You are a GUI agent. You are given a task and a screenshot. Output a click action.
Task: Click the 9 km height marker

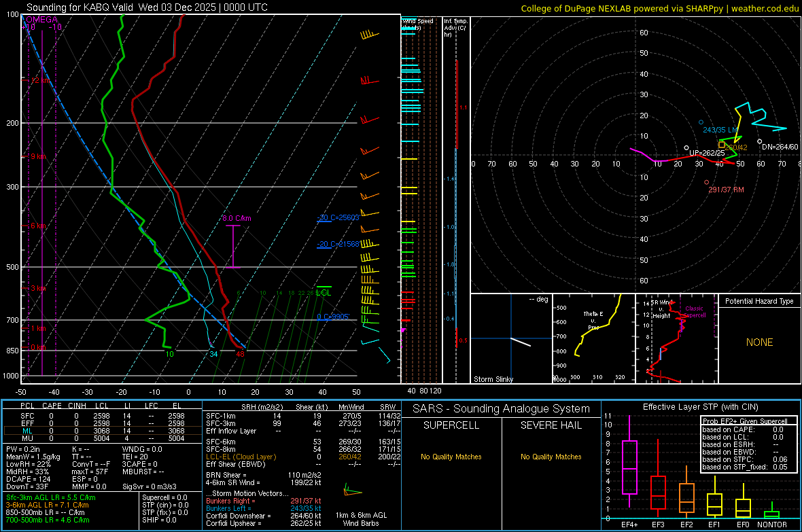point(38,156)
